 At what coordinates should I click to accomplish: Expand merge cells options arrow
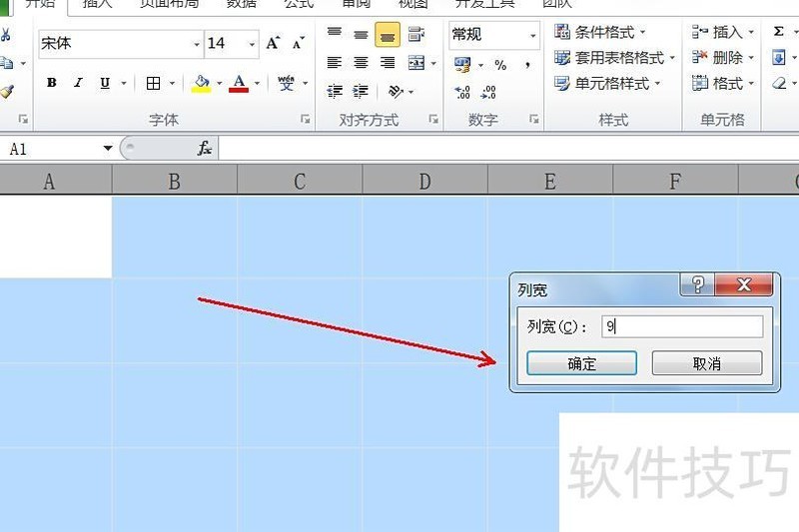click(433, 63)
